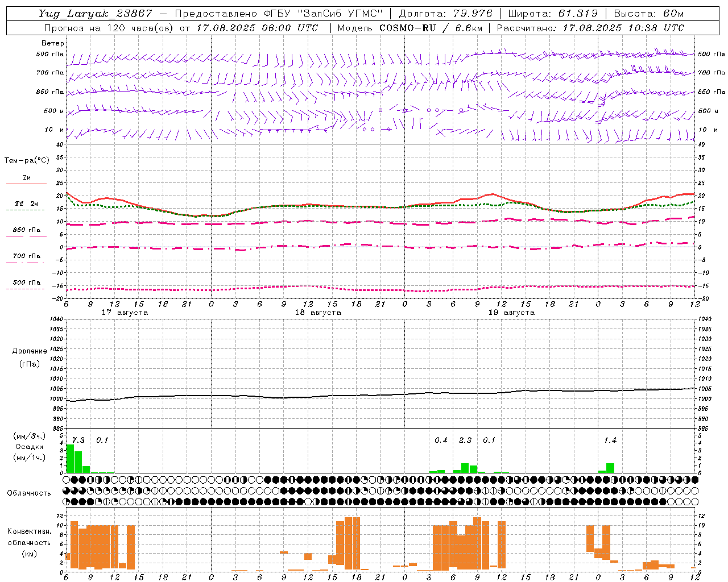
Task: Click the 2.3 precipitation total value
Action: point(465,440)
